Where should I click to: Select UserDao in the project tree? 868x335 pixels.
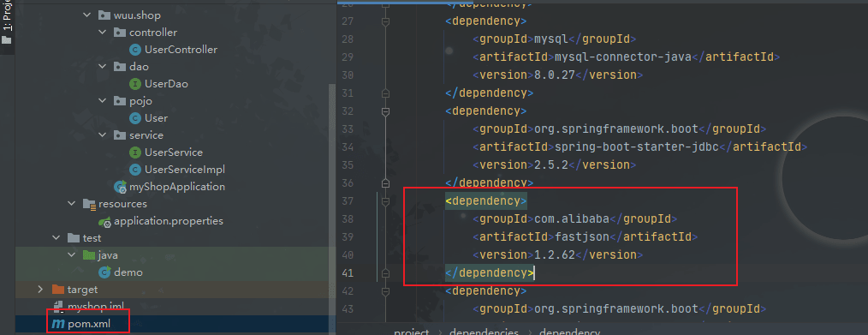tap(166, 84)
